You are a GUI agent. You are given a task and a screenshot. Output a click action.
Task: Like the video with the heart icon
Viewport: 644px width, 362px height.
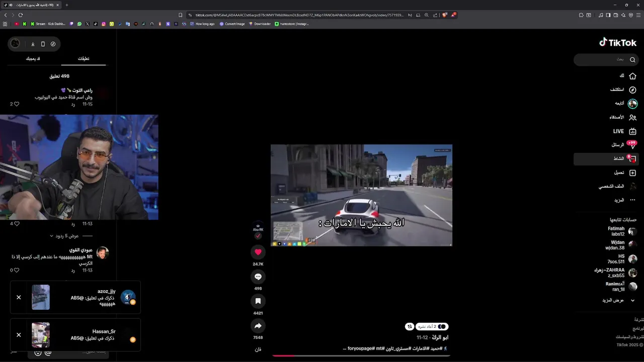(x=258, y=252)
